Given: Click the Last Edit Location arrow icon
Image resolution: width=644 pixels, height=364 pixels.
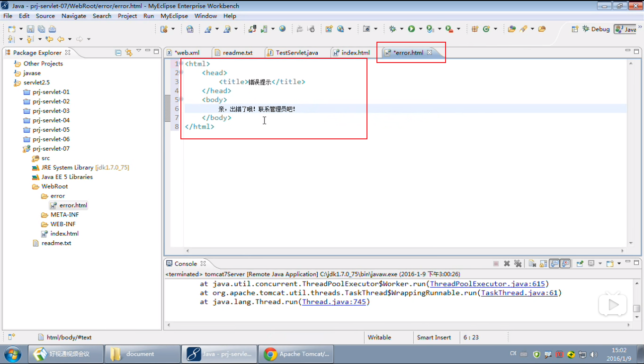Looking at the screenshot, I should (49, 39).
